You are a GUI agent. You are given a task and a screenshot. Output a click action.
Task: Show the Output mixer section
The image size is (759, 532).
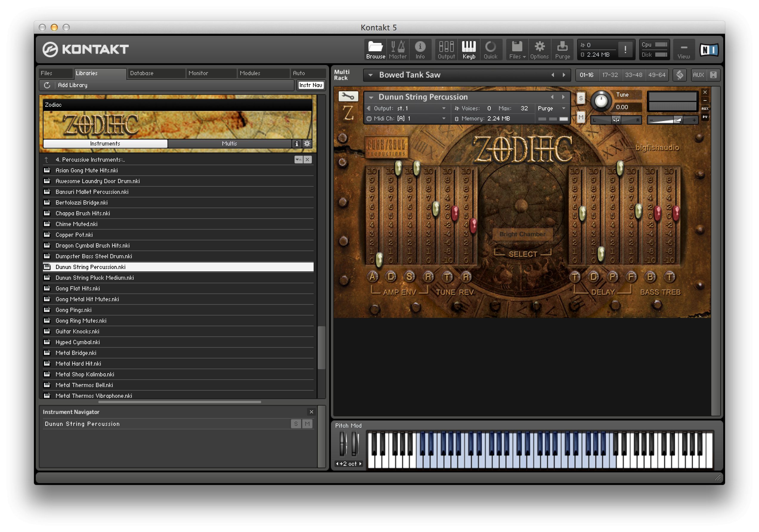(446, 50)
